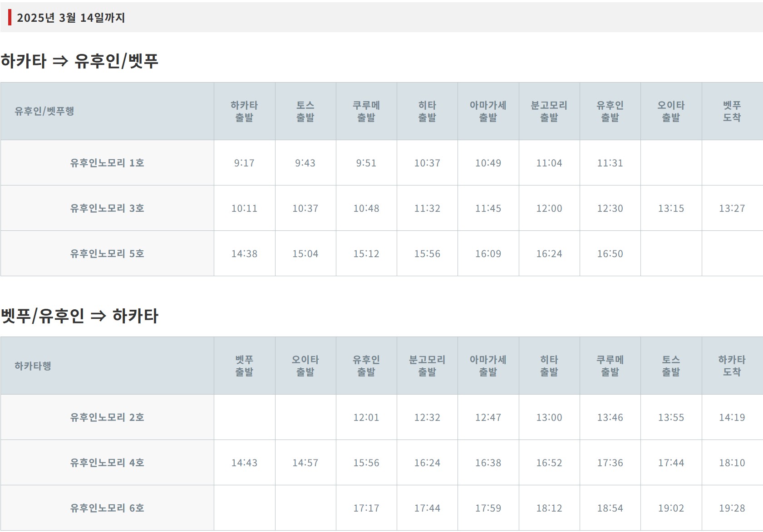Click the 13:46 time cell
Screen dimensions: 763x532
[610, 417]
